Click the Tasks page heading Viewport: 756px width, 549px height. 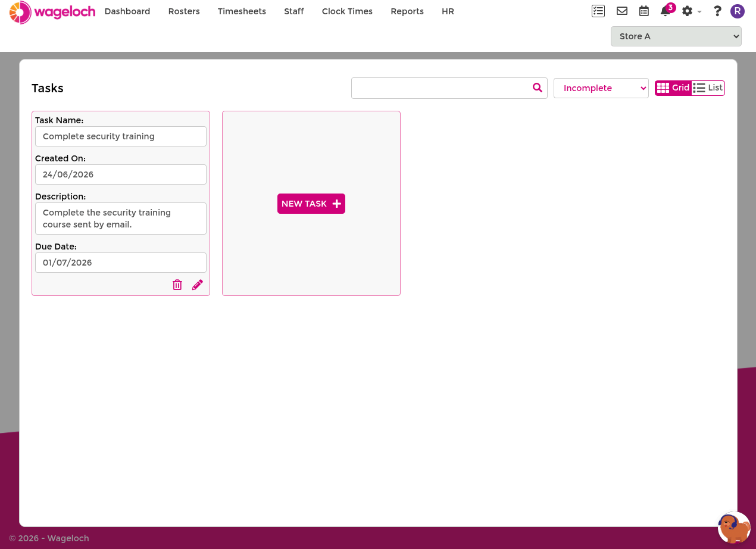tap(48, 88)
